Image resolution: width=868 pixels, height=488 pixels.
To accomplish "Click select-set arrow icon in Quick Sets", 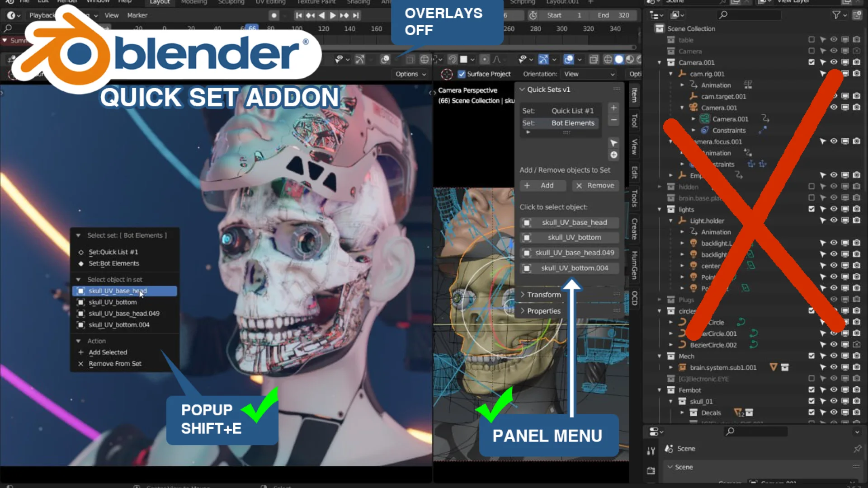I will pyautogui.click(x=613, y=143).
